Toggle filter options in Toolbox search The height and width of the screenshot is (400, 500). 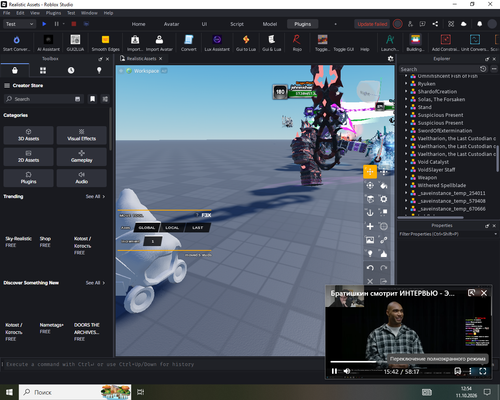(x=105, y=99)
